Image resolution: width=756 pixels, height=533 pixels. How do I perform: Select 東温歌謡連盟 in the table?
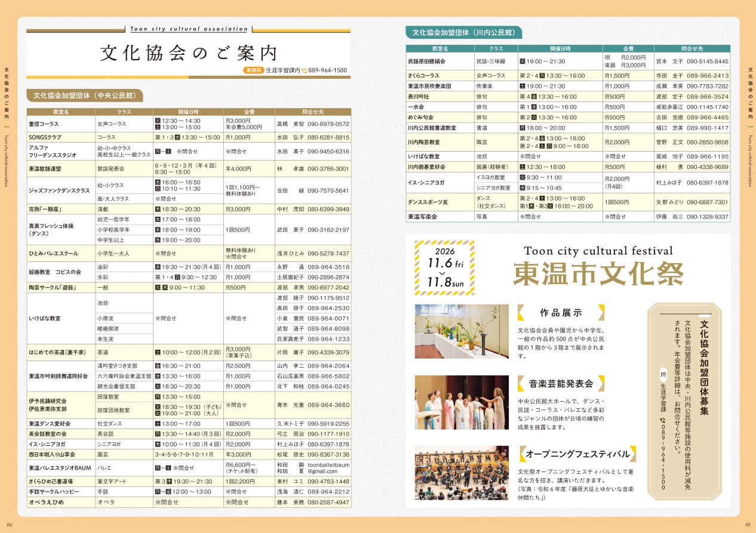(x=45, y=169)
